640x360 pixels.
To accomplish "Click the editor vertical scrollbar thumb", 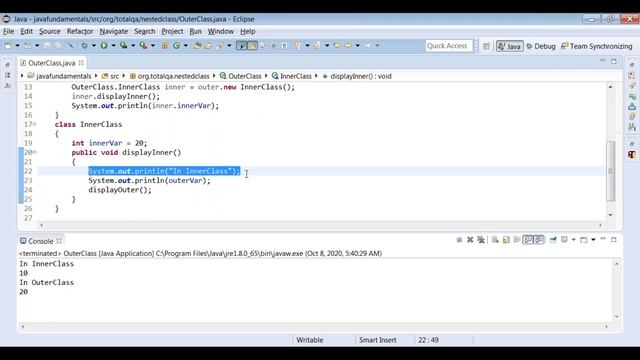I will (x=611, y=171).
